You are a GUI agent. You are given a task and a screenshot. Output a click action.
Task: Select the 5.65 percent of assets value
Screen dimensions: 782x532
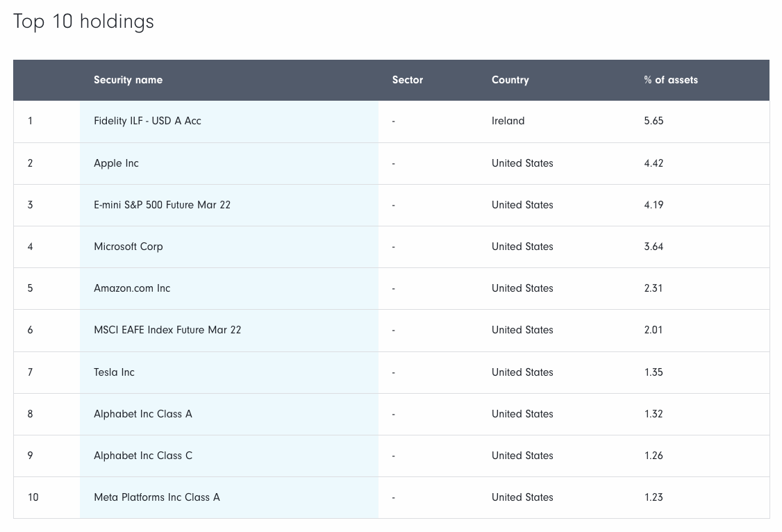coord(654,121)
